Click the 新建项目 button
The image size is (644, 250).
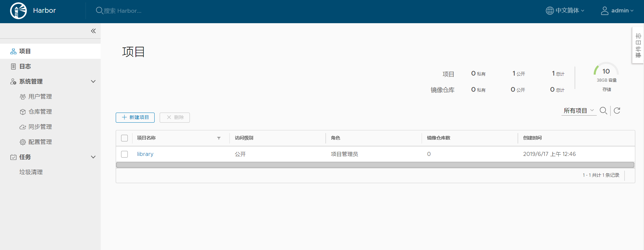135,118
